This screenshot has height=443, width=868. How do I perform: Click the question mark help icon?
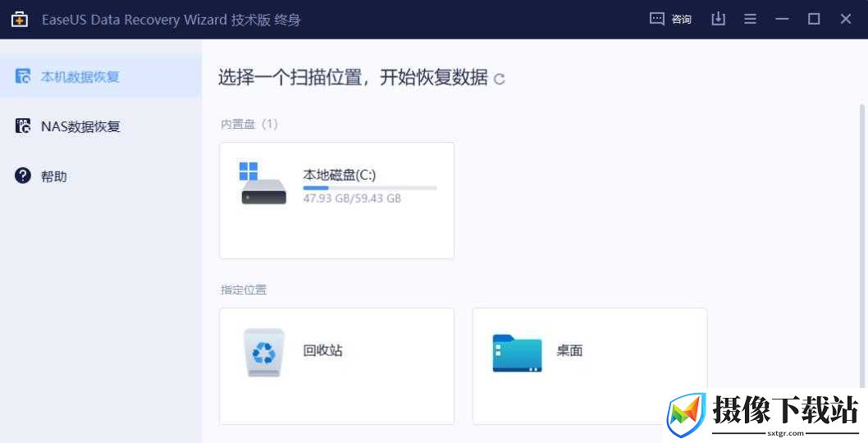tap(23, 176)
